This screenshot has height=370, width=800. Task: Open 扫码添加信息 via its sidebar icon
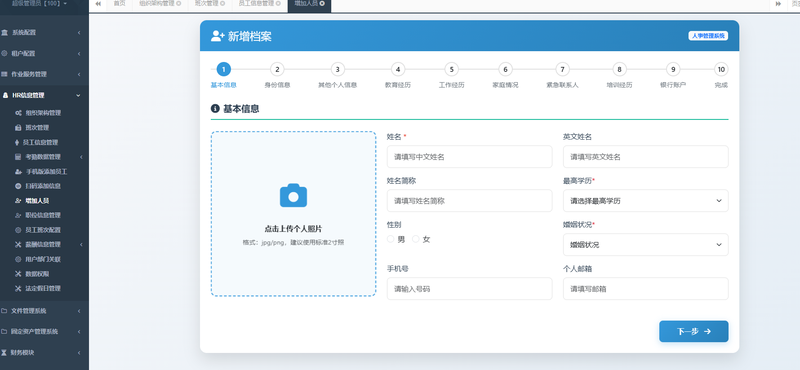18,186
